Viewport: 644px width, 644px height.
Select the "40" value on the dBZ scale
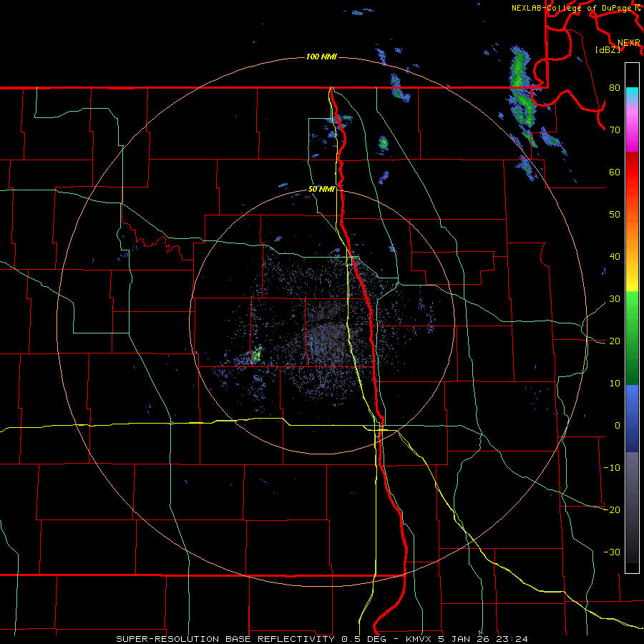pyautogui.click(x=615, y=257)
